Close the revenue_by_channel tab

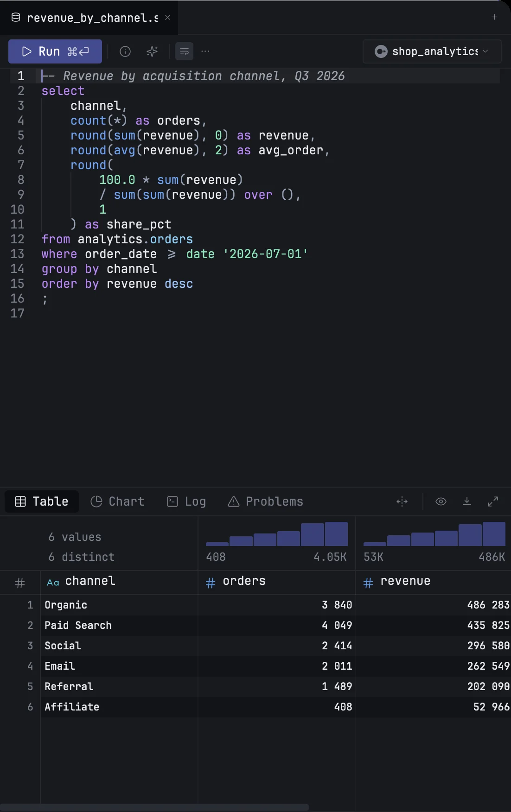point(168,18)
